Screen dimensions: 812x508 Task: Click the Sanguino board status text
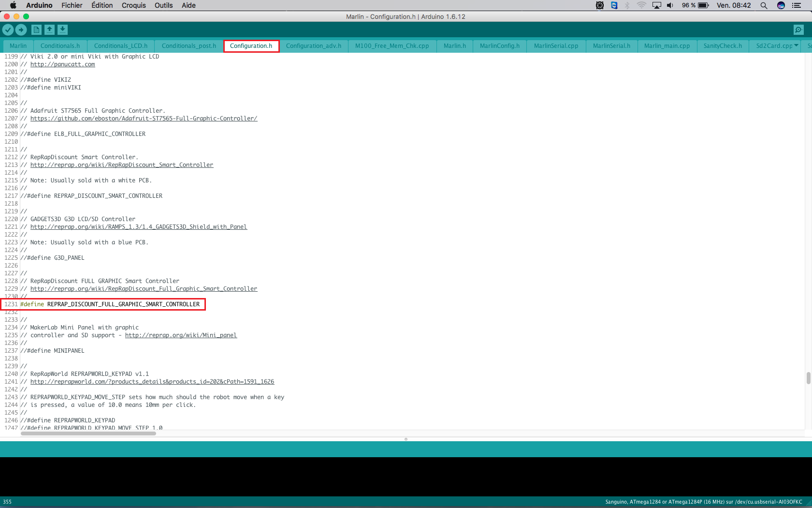(704, 502)
